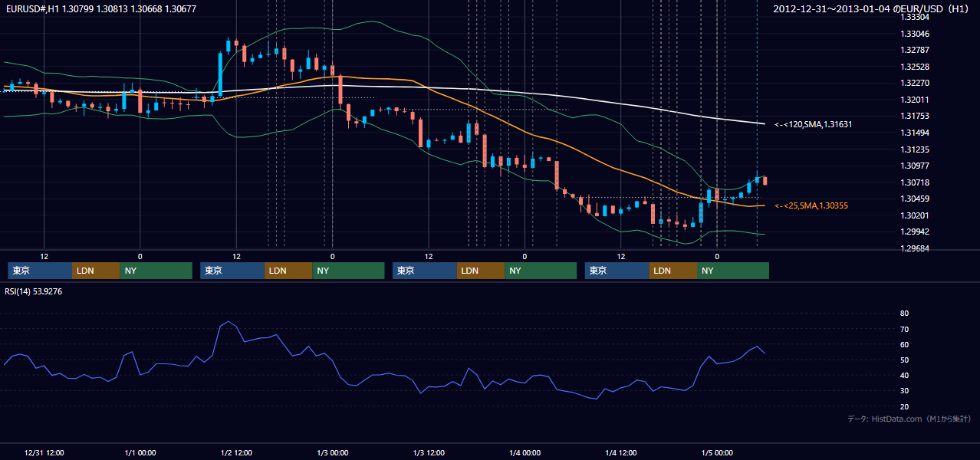
Task: Click RSI scale value 50
Action: 905,360
